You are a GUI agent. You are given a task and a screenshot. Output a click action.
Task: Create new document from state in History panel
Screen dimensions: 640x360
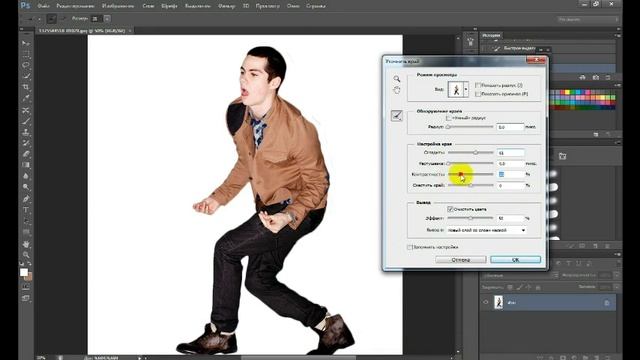coord(582,77)
